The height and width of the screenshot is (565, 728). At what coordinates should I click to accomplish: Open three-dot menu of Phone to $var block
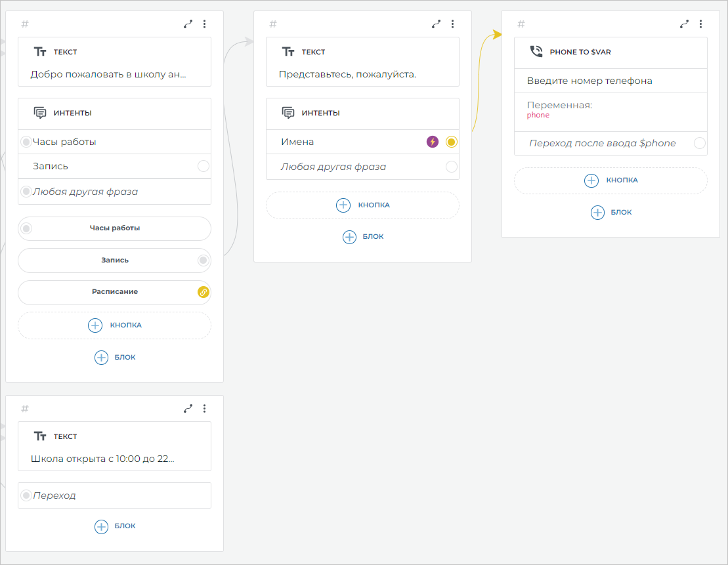tap(700, 24)
